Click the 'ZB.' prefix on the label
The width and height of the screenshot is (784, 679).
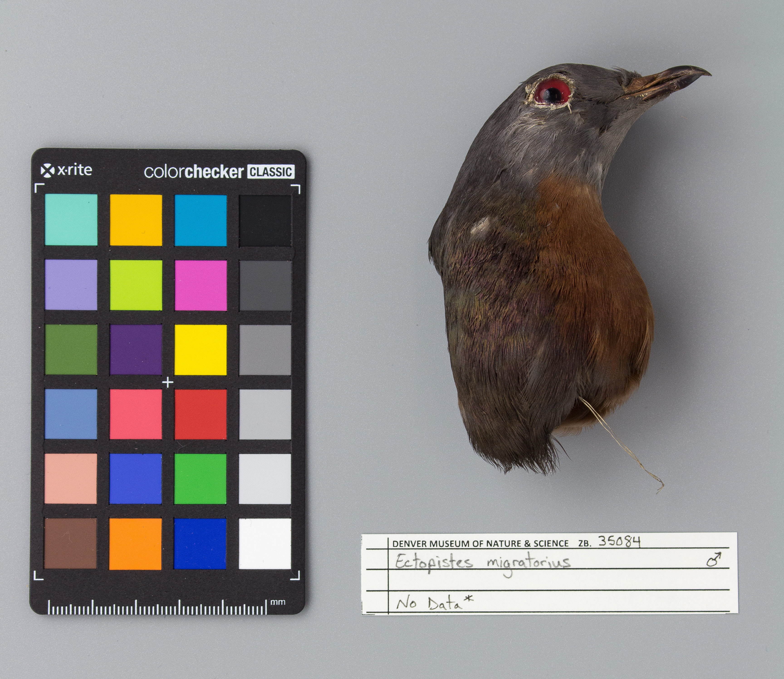585,544
